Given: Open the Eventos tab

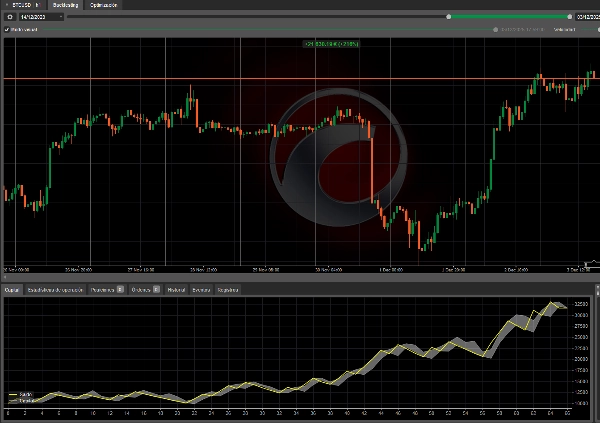Looking at the screenshot, I should point(201,289).
